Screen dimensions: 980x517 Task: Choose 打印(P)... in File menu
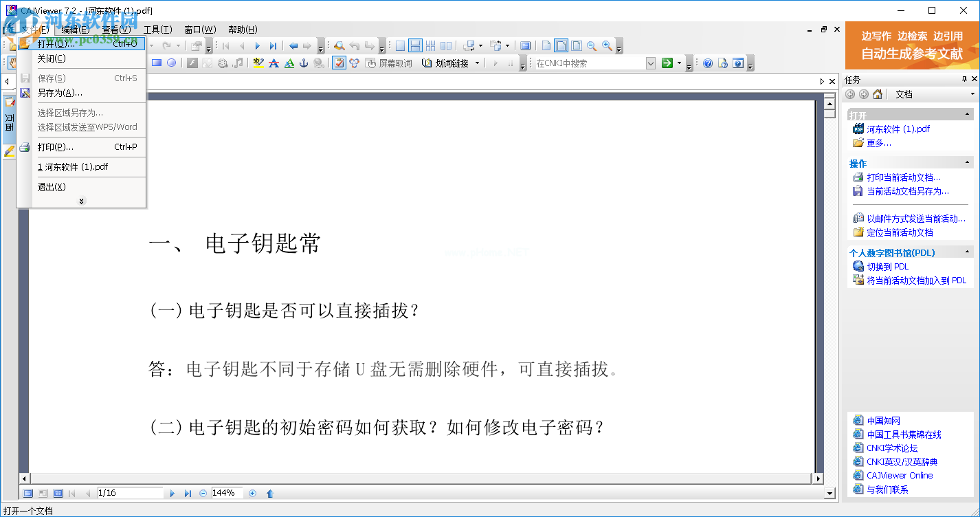pyautogui.click(x=81, y=147)
